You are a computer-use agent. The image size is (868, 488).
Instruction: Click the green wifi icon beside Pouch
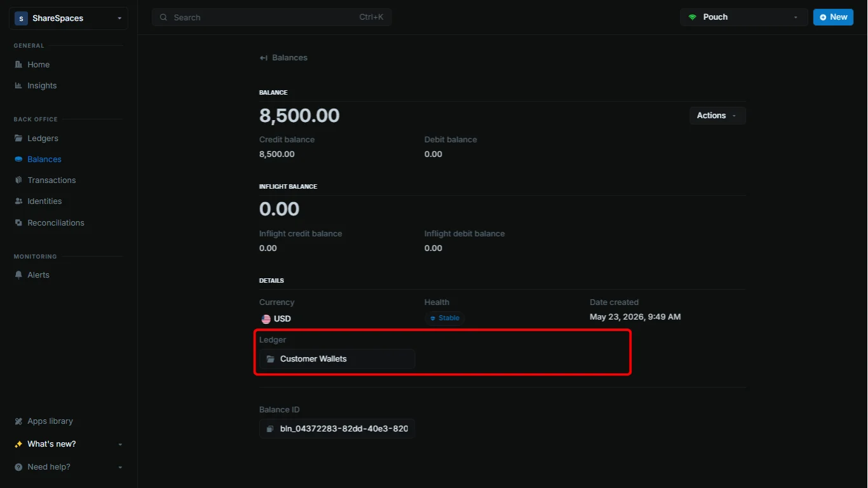coord(693,17)
